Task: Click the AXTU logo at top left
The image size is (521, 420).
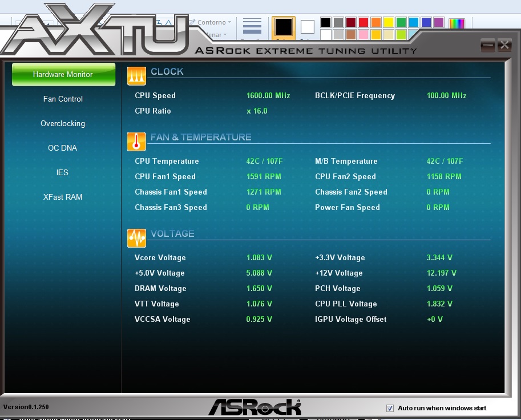Action: (x=94, y=29)
